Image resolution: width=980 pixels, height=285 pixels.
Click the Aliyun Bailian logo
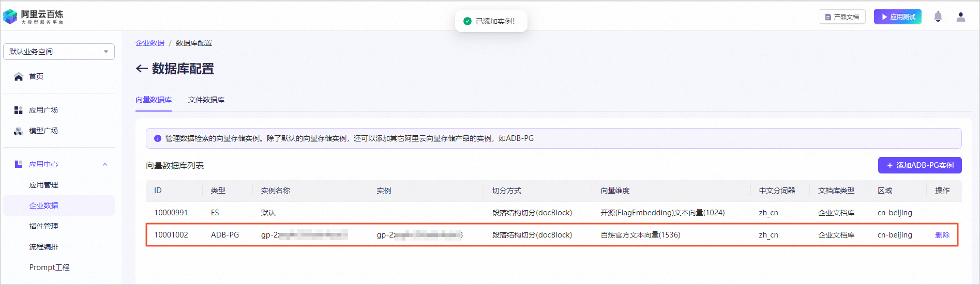[33, 17]
